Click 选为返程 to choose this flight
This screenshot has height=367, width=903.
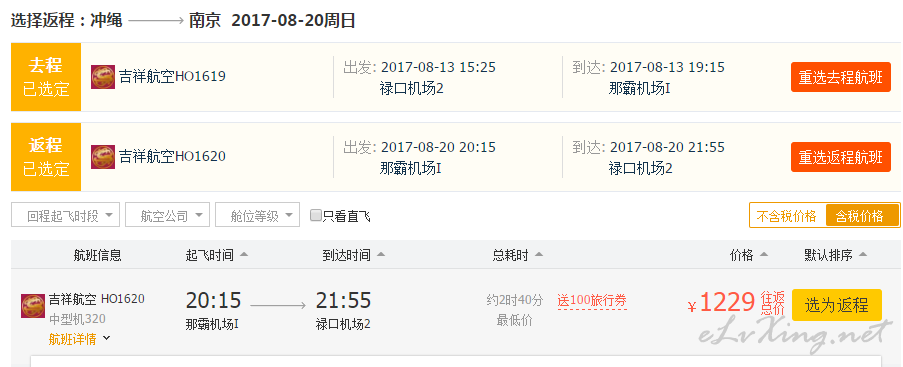pos(837,305)
